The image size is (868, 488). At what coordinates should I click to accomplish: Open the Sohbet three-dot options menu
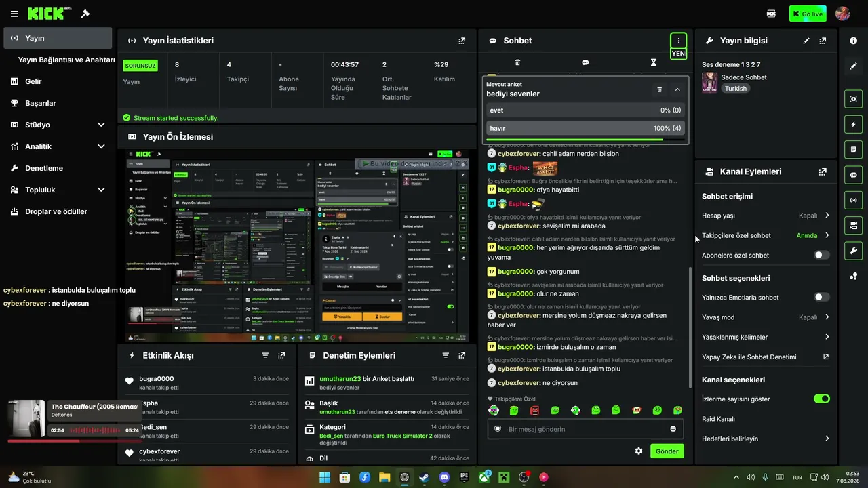pyautogui.click(x=678, y=41)
